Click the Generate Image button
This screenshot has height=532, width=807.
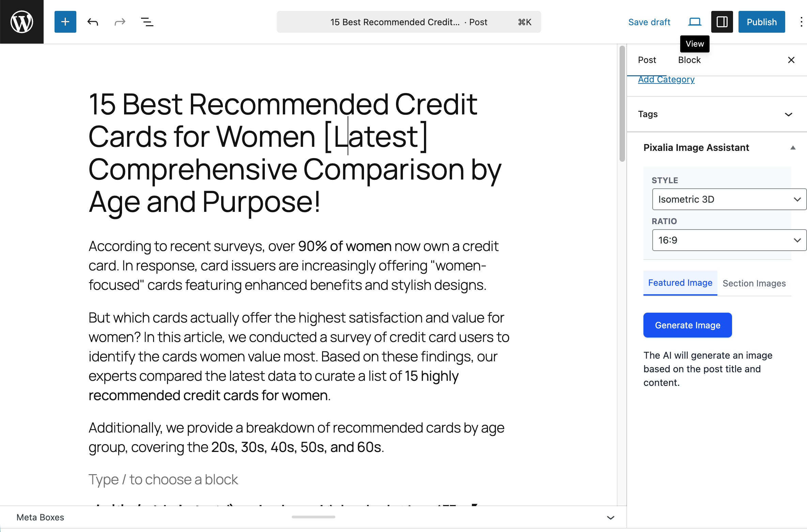[687, 325]
